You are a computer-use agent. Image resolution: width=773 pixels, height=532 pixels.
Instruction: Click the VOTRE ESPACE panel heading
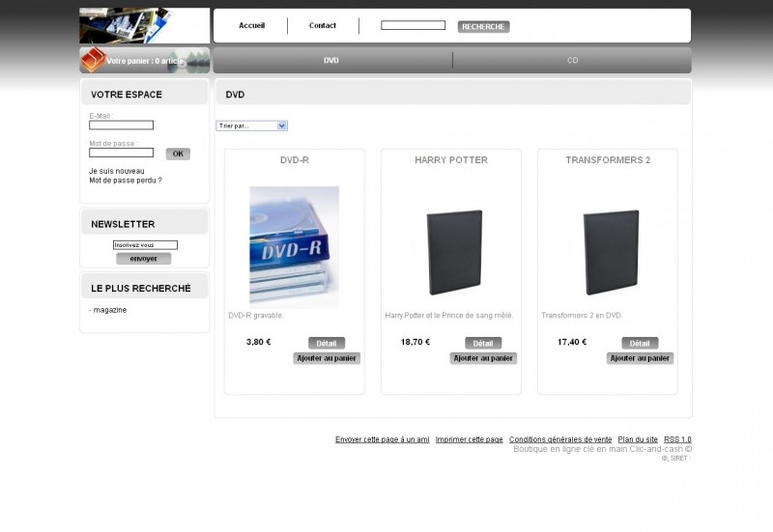click(x=127, y=95)
